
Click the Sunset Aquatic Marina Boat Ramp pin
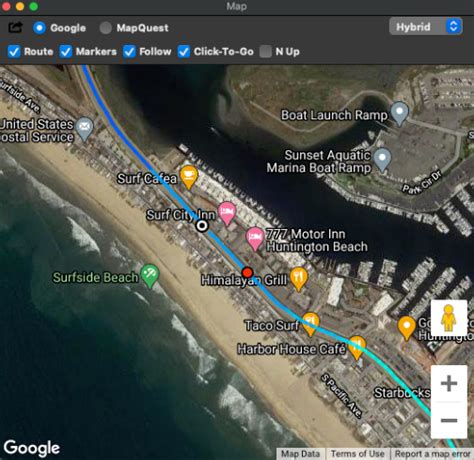click(382, 159)
